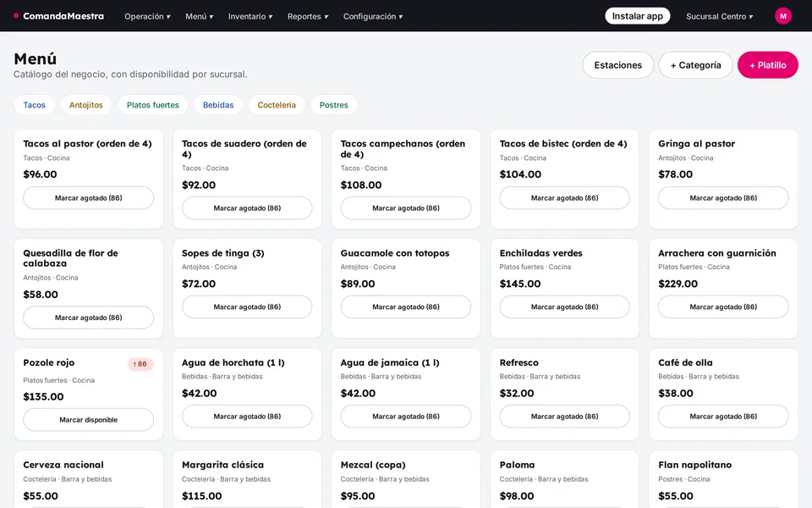Screen dimensions: 812x508
Task: Mark Pozole rojo as disponible
Action: tap(89, 420)
